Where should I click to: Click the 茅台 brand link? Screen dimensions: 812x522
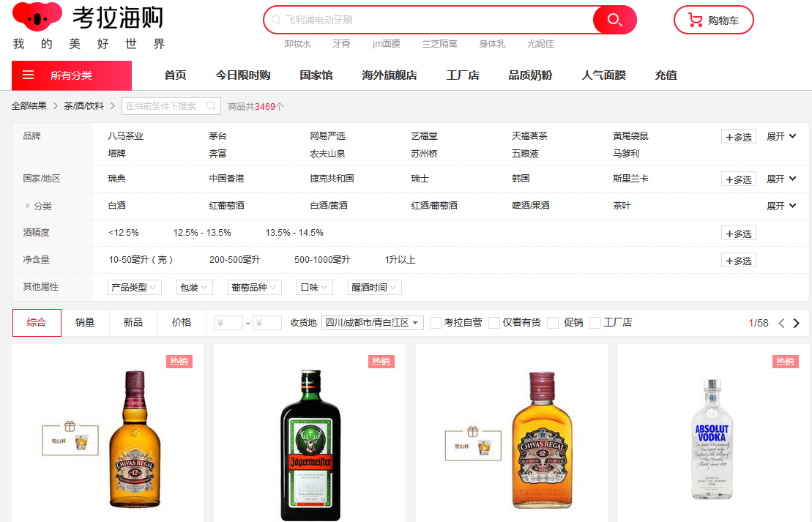(x=217, y=136)
